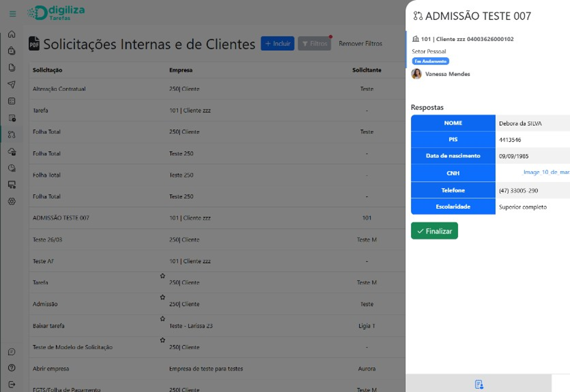Click the phone value (47) 33005-290
The image size is (570, 392).
(518, 191)
